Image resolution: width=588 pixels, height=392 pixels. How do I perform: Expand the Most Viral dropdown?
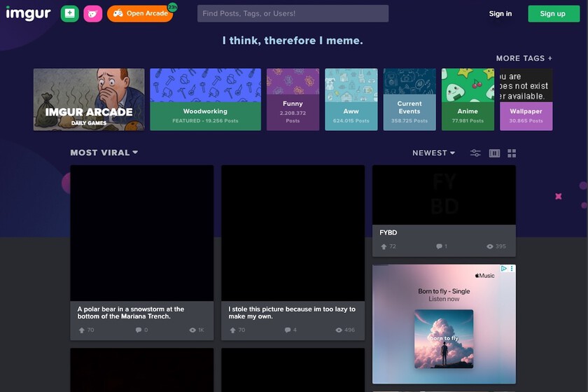[104, 153]
